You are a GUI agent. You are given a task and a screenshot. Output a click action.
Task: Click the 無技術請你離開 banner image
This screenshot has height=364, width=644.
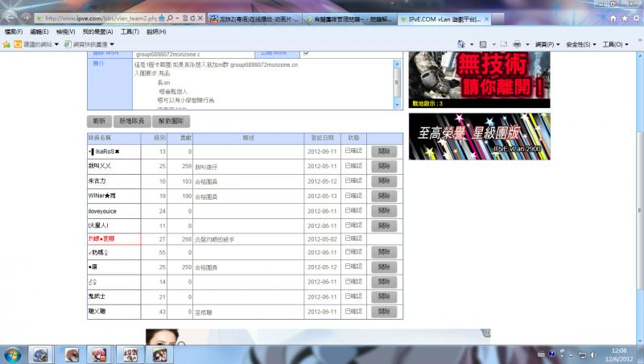tap(479, 80)
